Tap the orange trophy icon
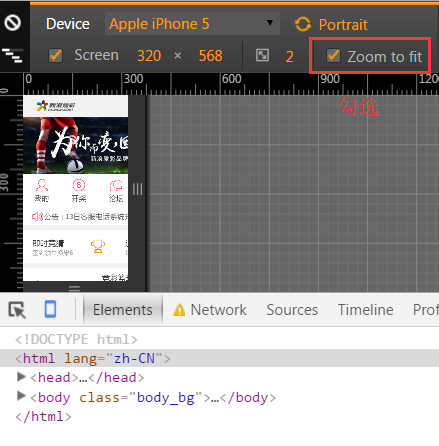 [x=98, y=247]
